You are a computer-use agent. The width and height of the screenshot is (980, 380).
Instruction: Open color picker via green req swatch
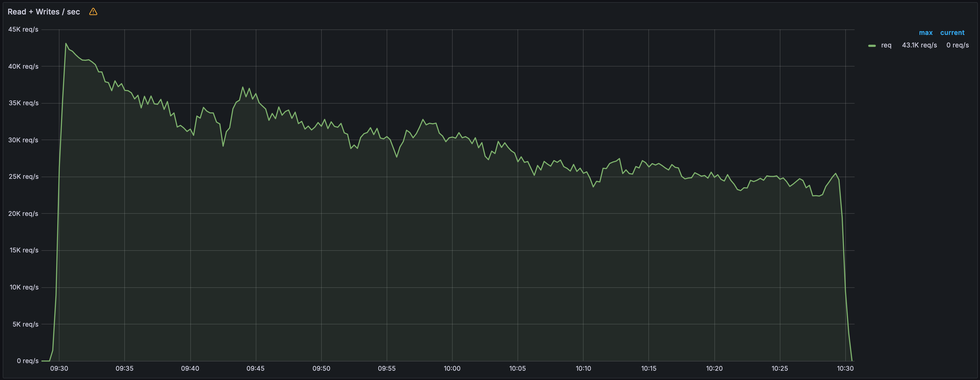coord(872,46)
